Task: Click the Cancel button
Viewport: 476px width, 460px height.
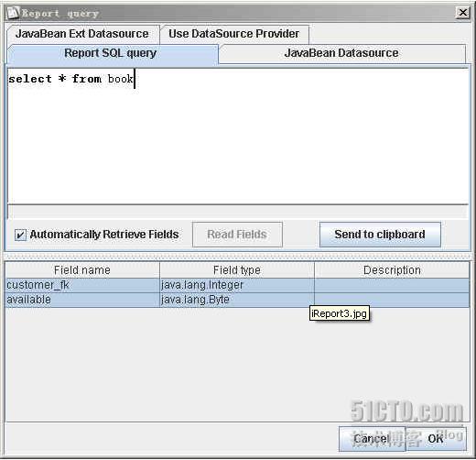Action: (373, 439)
